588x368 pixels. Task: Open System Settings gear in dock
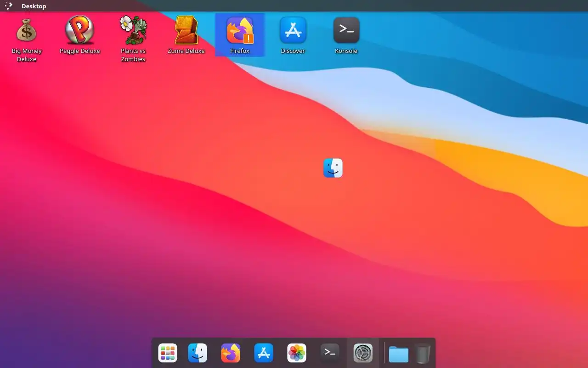(x=363, y=353)
